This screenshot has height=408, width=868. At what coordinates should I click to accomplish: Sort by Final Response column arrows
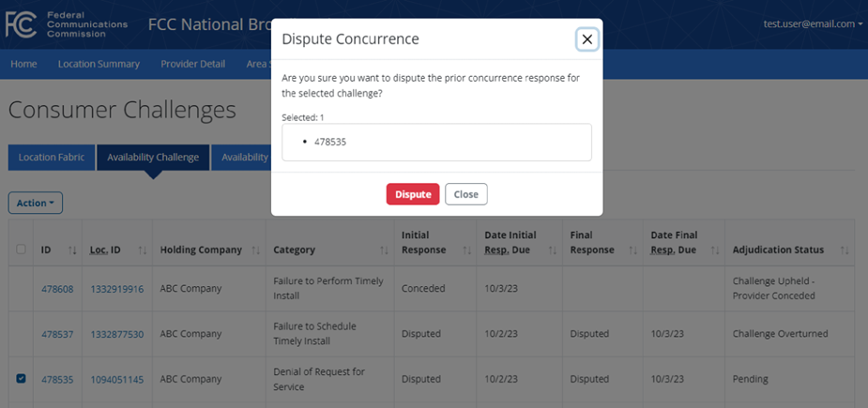click(x=632, y=250)
